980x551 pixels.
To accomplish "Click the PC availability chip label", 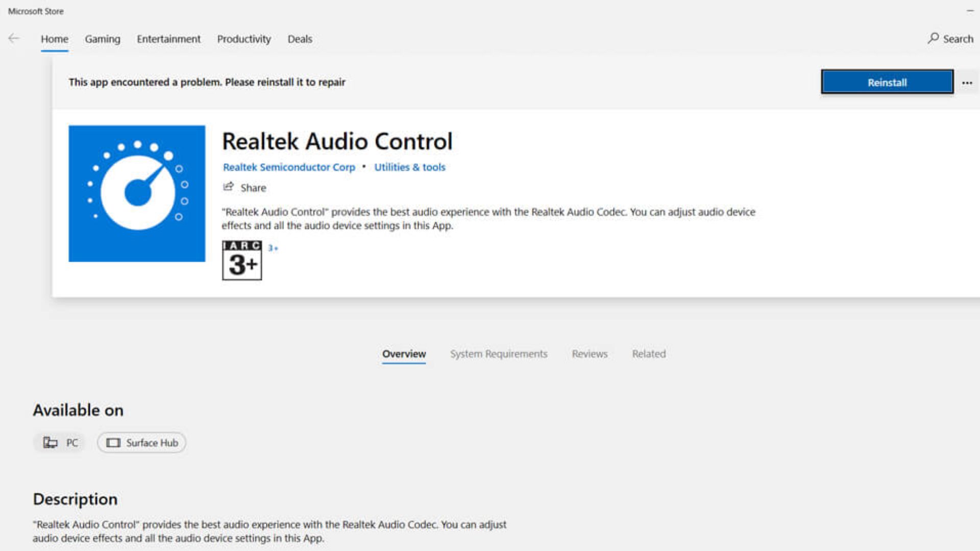I will pyautogui.click(x=72, y=442).
